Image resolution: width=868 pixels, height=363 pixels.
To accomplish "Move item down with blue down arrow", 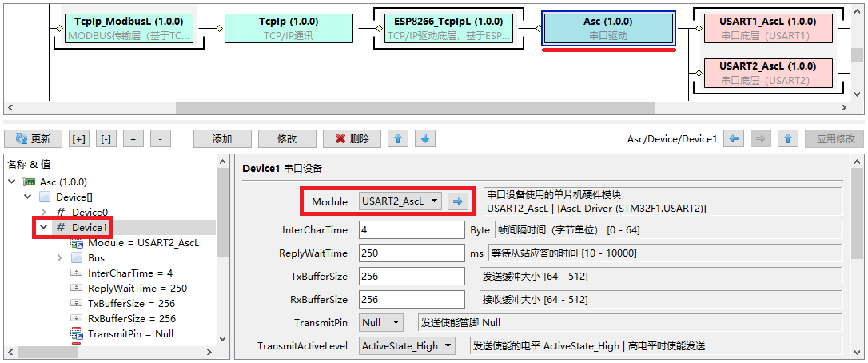I will 425,138.
